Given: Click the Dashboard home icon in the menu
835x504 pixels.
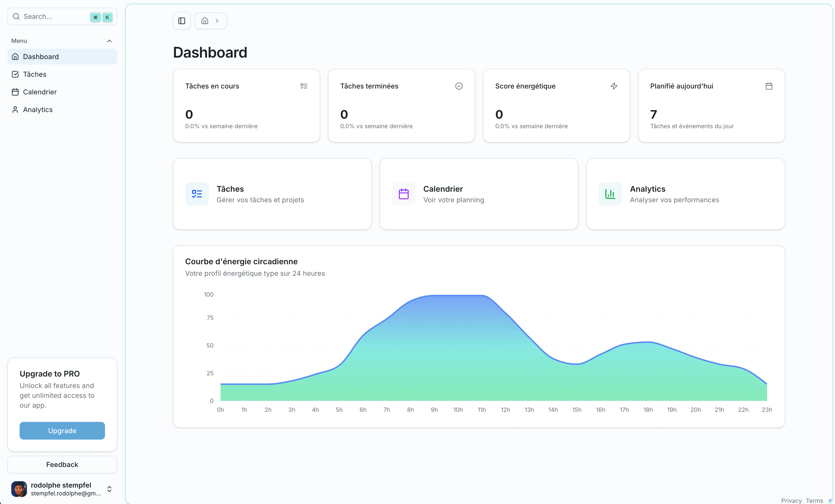Looking at the screenshot, I should click(15, 57).
